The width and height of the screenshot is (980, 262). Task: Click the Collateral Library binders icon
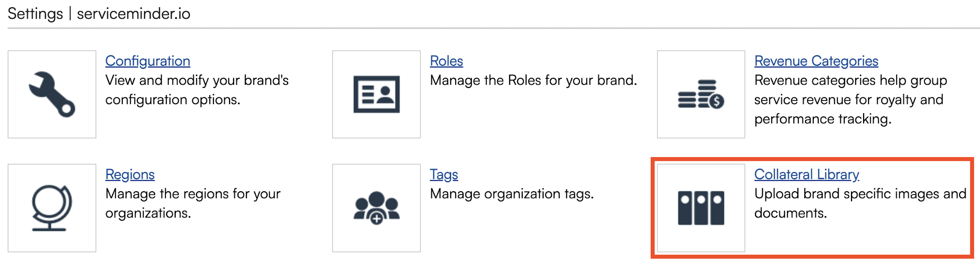click(x=701, y=208)
